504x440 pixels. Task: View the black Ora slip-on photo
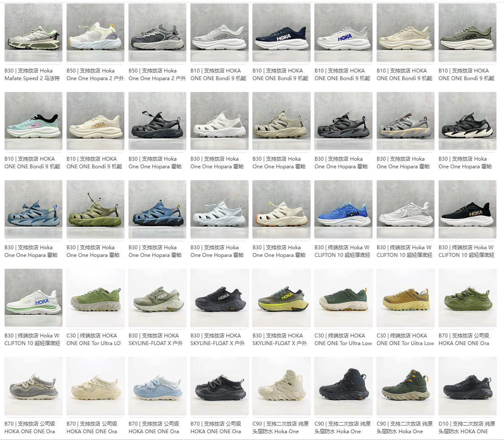219,386
